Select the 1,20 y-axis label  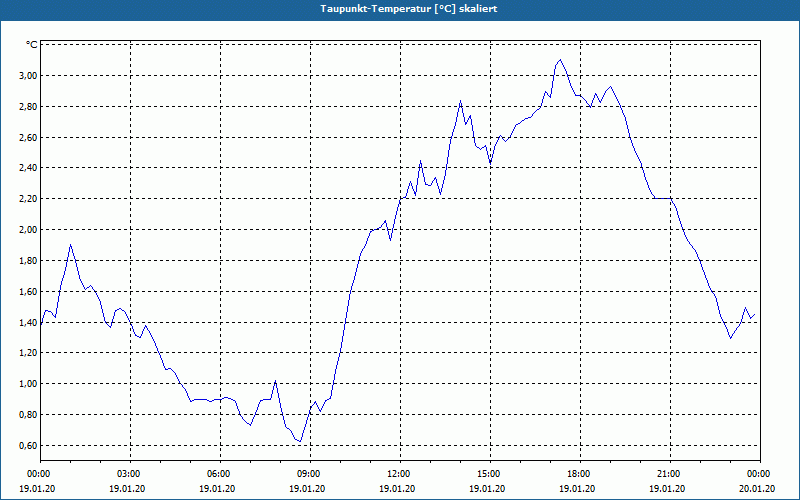click(x=28, y=353)
